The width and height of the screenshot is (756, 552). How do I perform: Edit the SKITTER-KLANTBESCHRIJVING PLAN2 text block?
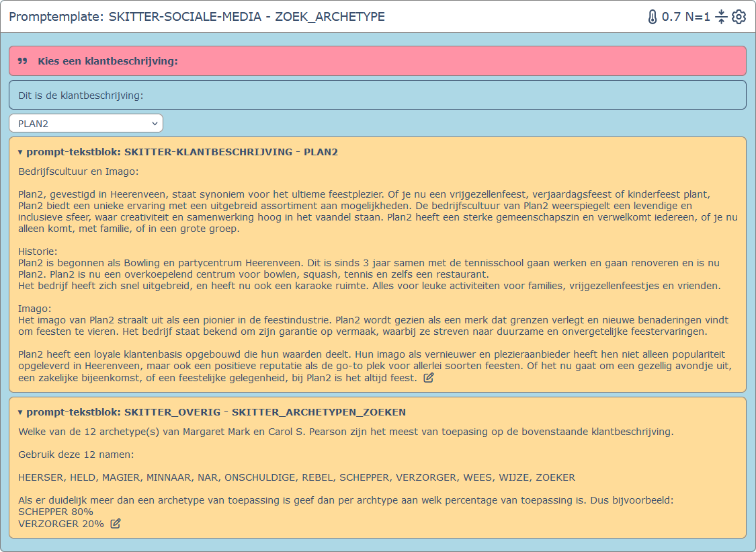coord(429,377)
